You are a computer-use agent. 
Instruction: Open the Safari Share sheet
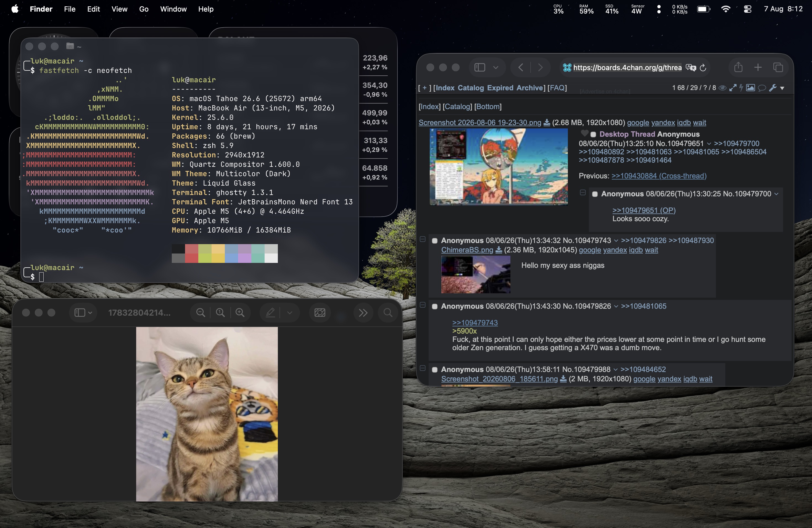point(738,67)
